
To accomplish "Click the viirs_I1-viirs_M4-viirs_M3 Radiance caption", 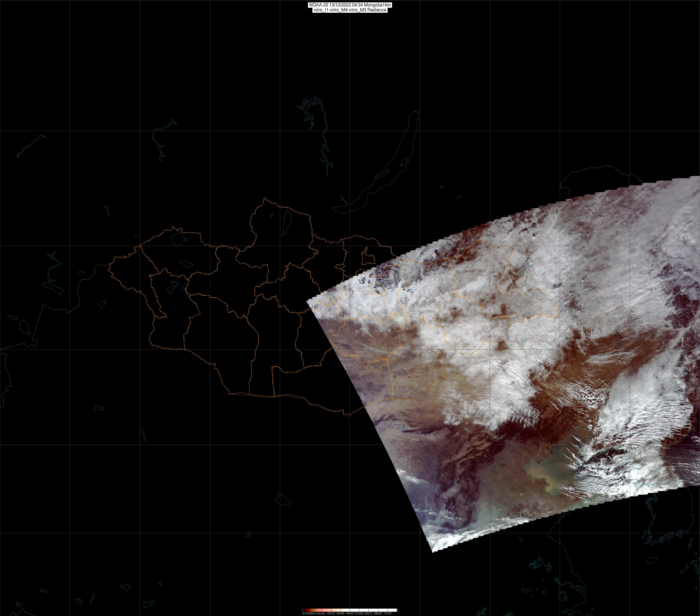I will pos(350,10).
